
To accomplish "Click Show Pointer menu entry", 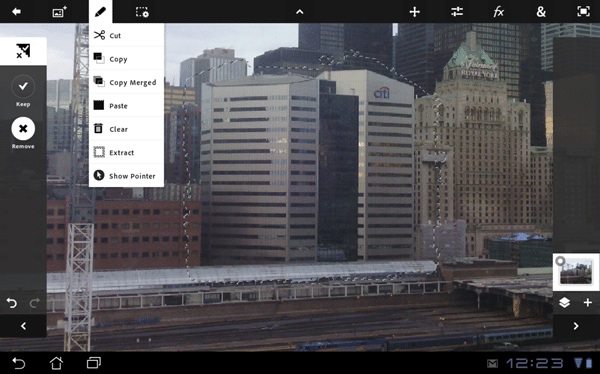I will point(126,176).
